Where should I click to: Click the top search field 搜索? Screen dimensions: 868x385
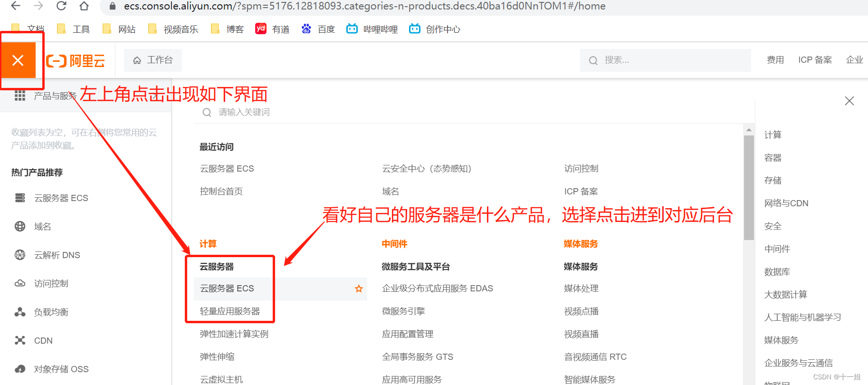(x=665, y=60)
